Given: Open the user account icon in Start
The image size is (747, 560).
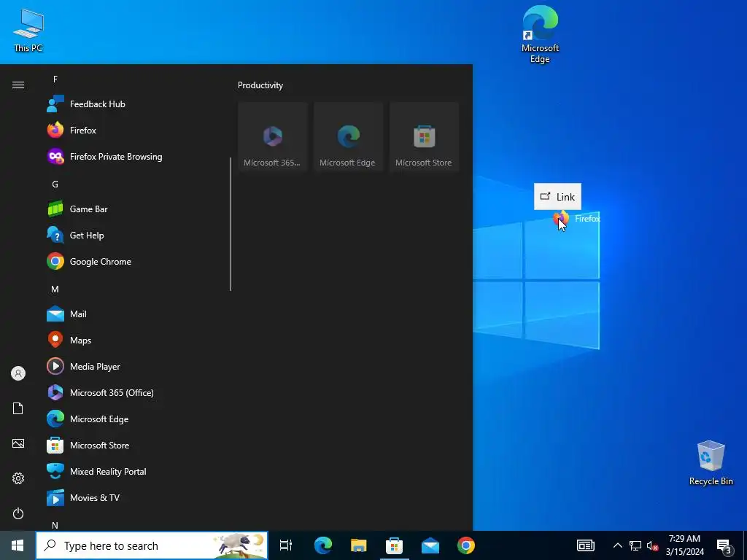Looking at the screenshot, I should tap(18, 373).
